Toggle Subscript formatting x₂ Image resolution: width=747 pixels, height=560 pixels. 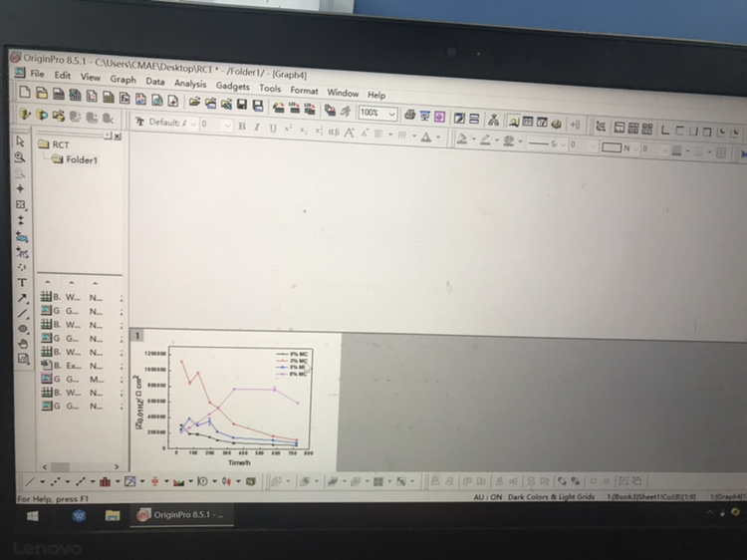(x=303, y=131)
